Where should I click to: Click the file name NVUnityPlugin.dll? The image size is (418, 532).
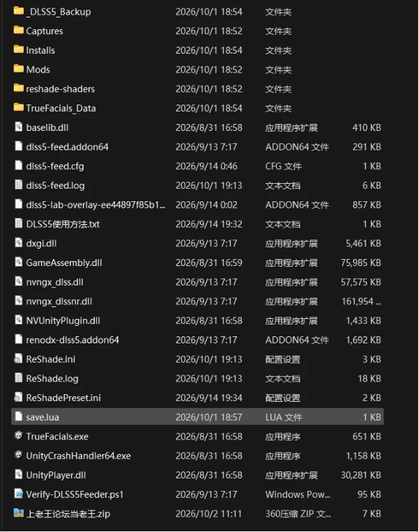[63, 320]
